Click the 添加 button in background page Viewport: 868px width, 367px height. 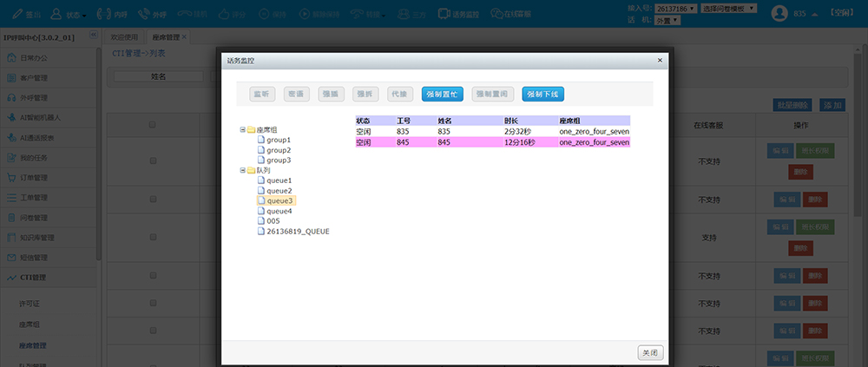[832, 105]
